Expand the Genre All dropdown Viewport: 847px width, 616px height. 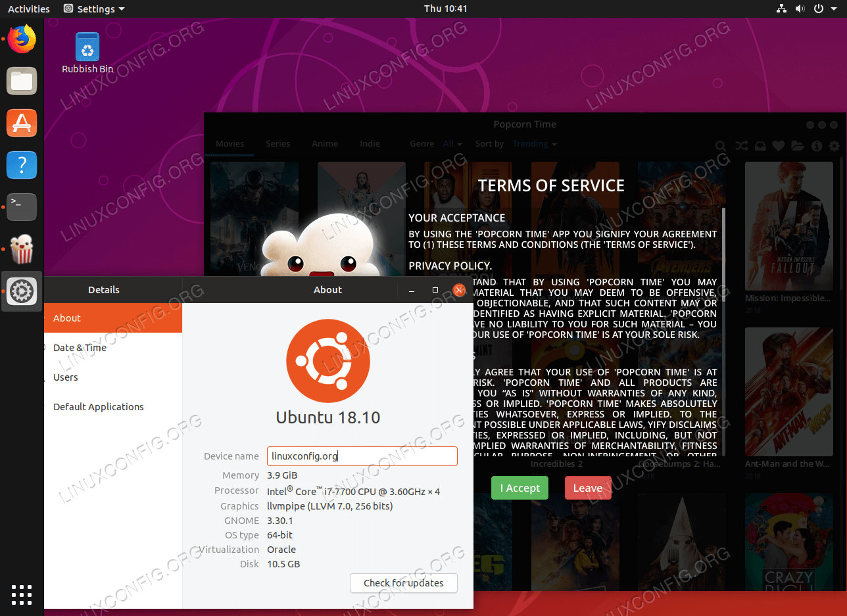[452, 143]
